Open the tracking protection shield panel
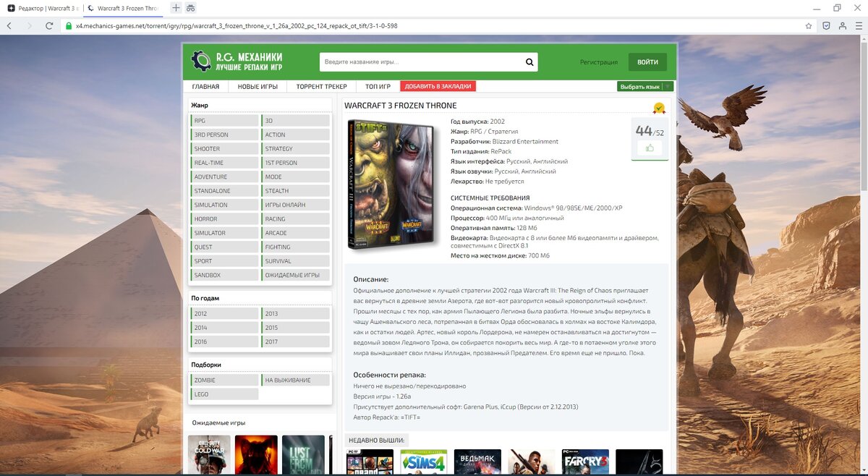 [x=825, y=24]
